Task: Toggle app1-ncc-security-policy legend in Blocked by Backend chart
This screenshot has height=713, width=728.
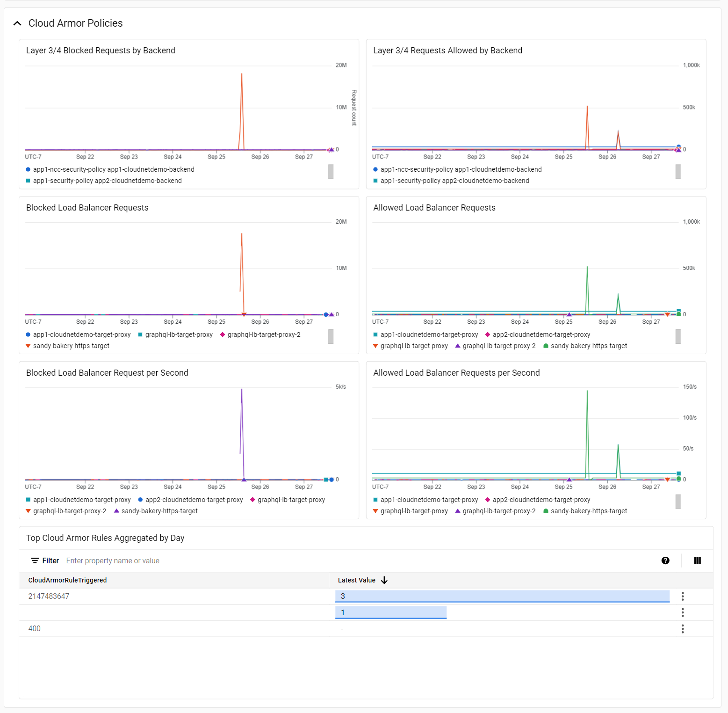Action: 110,169
